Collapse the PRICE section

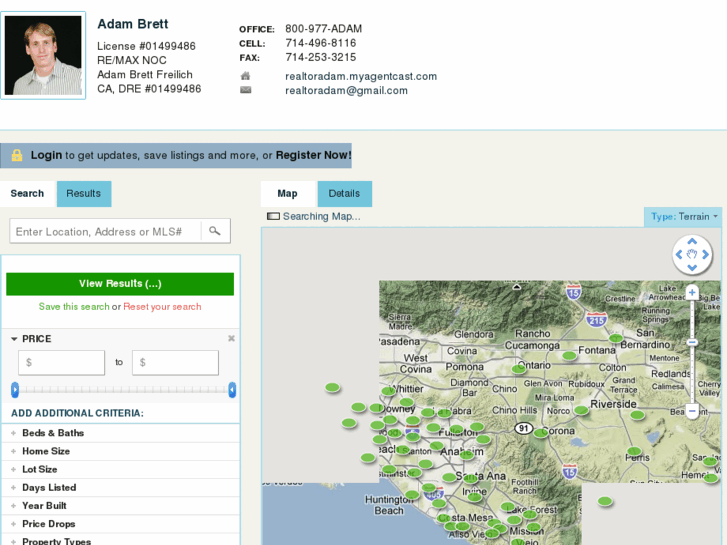click(15, 339)
